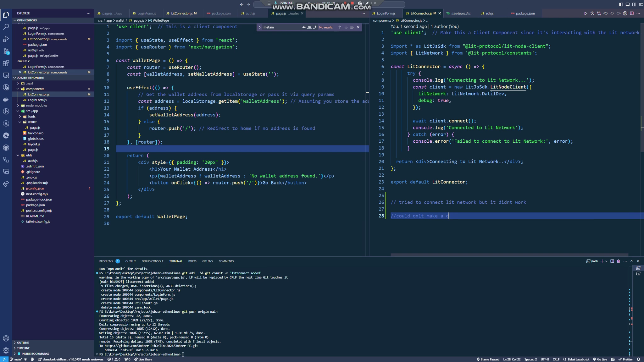Open the Remote Explorer view

6,75
